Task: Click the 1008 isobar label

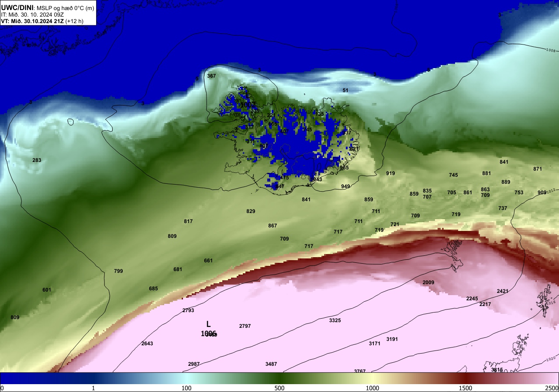Action: tap(551, 51)
